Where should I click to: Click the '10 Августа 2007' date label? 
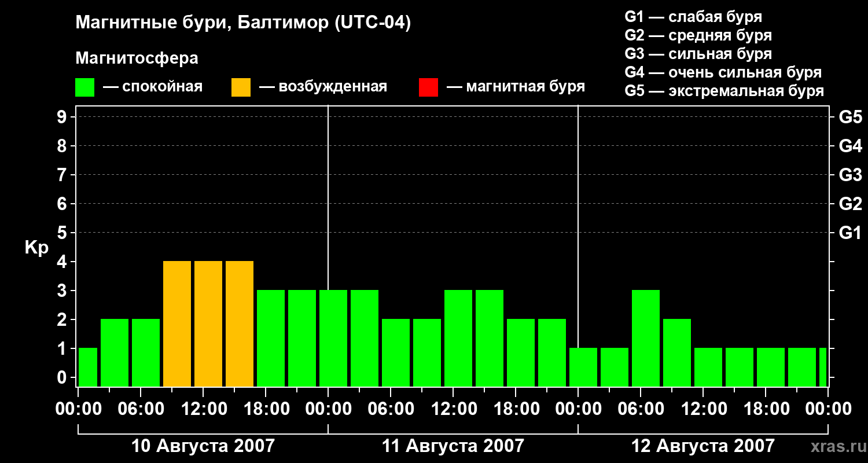click(203, 446)
